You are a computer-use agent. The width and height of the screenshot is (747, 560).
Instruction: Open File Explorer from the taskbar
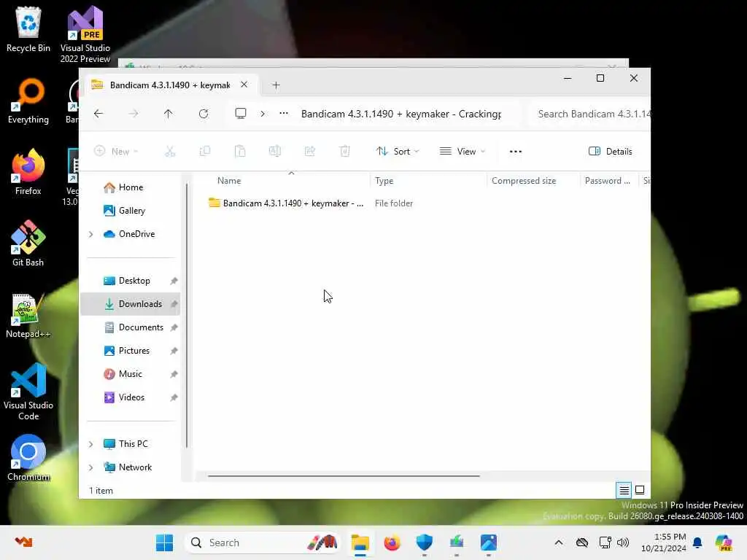[x=360, y=542]
